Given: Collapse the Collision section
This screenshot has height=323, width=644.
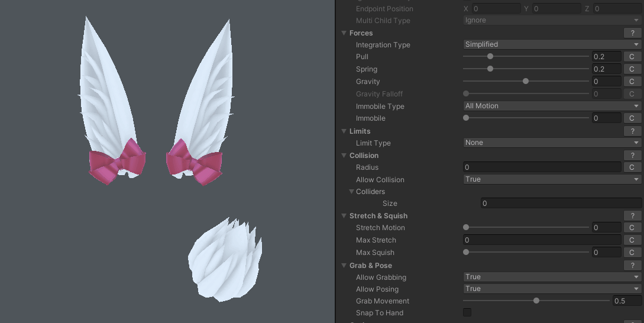Looking at the screenshot, I should [x=344, y=156].
